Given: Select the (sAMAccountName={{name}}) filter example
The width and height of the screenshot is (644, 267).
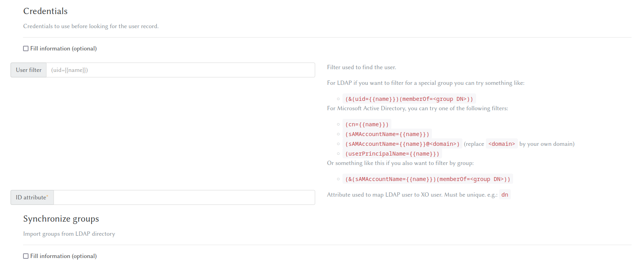Looking at the screenshot, I should pos(387,134).
